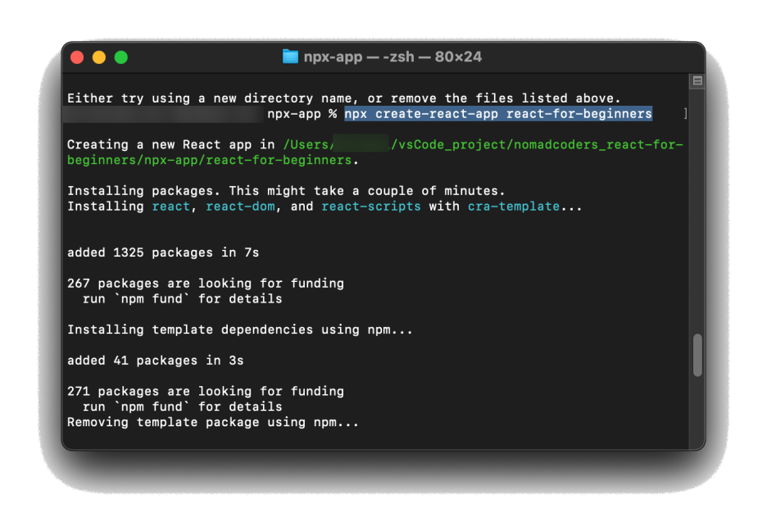The height and width of the screenshot is (532, 767).
Task: Click 'run `npm fund` for details' under 271 packages
Action: coord(183,407)
